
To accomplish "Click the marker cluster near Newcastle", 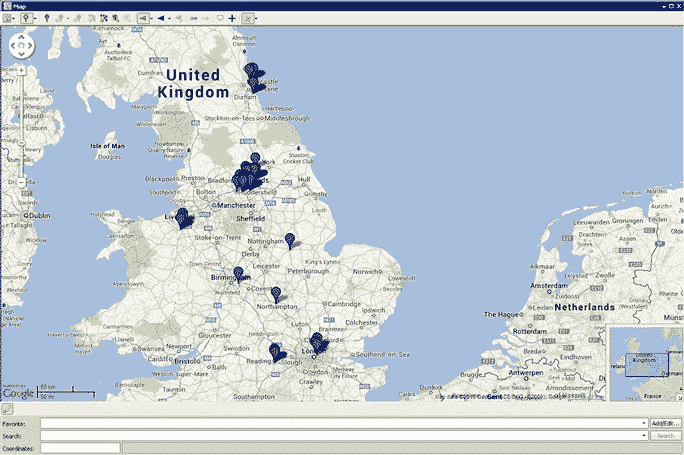I will point(254,77).
